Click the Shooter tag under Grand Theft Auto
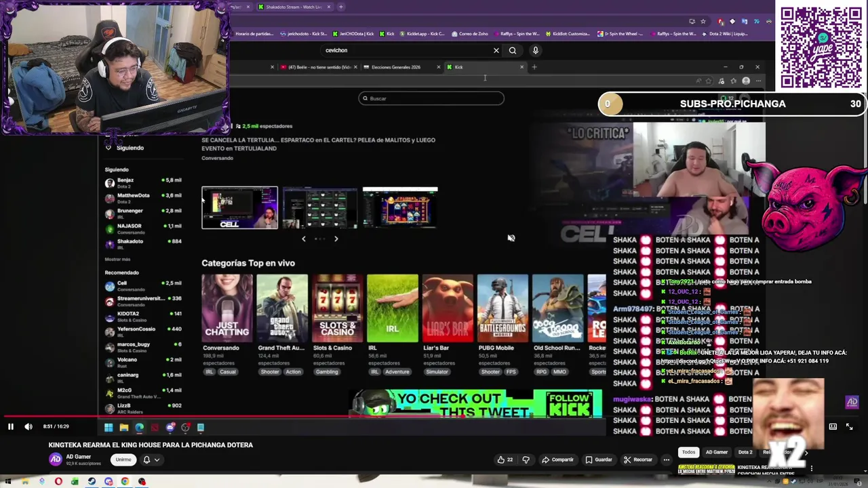The height and width of the screenshot is (488, 868). (270, 371)
